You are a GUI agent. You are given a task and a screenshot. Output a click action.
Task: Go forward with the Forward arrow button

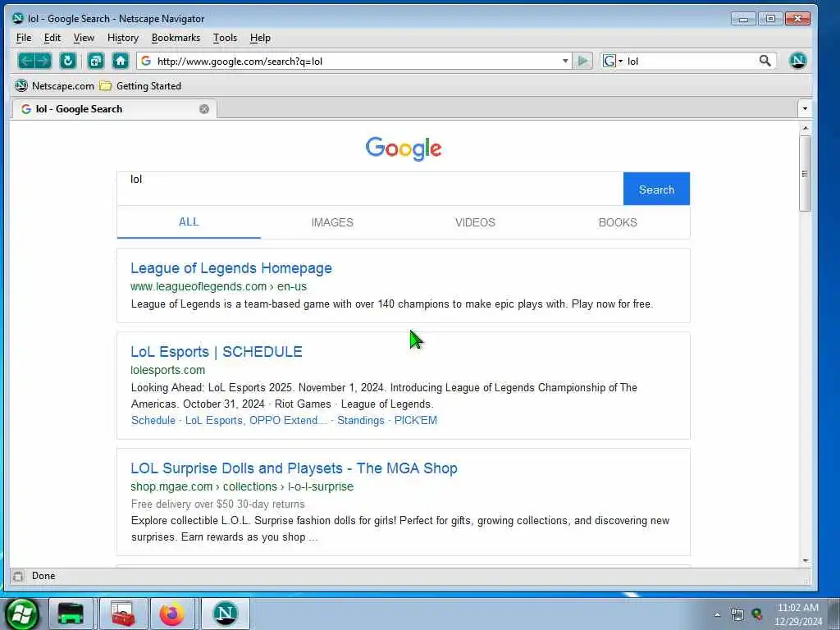(43, 61)
